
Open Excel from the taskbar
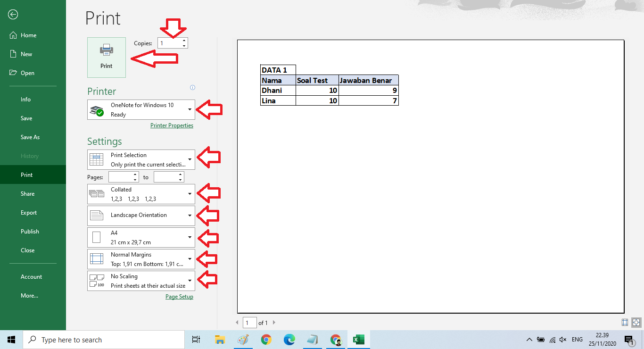point(358,339)
